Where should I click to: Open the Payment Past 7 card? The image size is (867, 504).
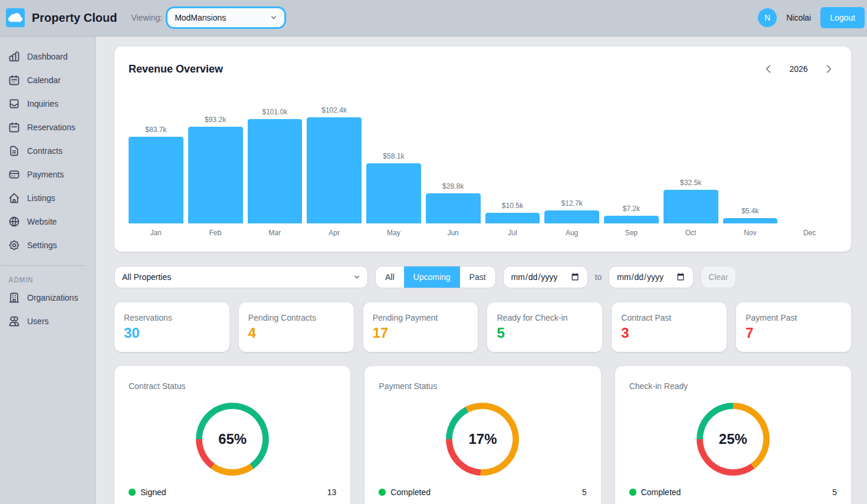793,327
